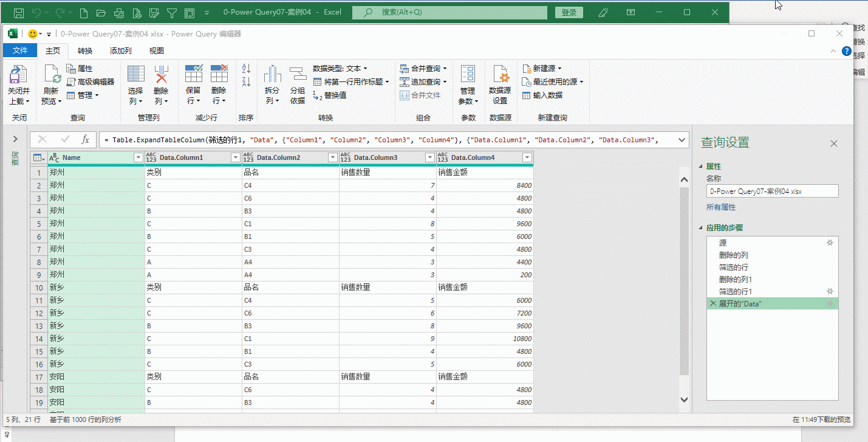Click the All Properties (所有属性) link

[720, 207]
